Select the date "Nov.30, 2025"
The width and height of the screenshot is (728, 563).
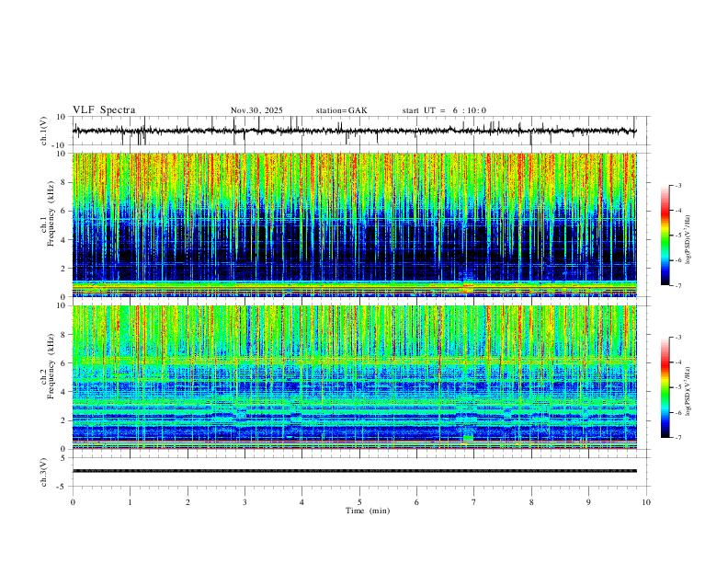coord(256,110)
